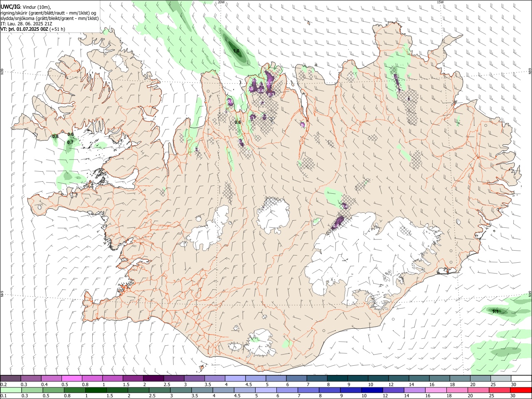Choose the light pink 16 rain legend swatch
Viewport: 532px width, 399px height.
click(436, 390)
